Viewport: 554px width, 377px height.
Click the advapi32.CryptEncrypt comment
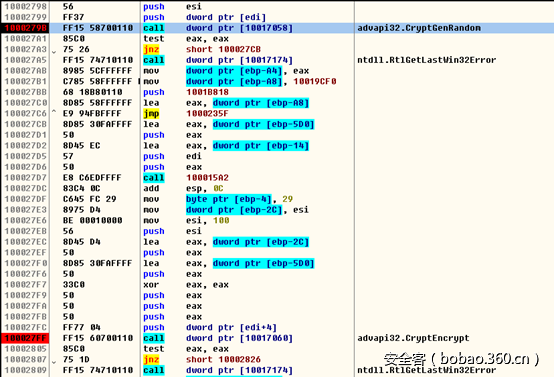[x=413, y=338]
